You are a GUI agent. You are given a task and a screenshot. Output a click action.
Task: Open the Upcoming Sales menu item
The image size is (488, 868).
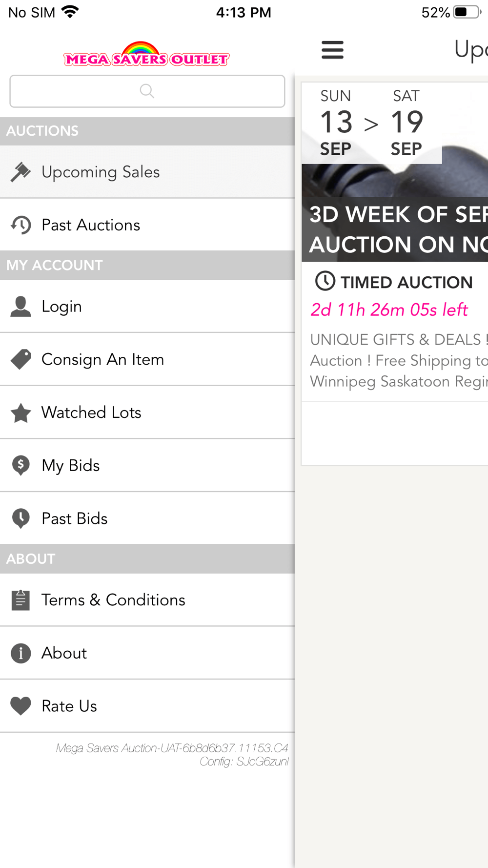click(x=101, y=172)
